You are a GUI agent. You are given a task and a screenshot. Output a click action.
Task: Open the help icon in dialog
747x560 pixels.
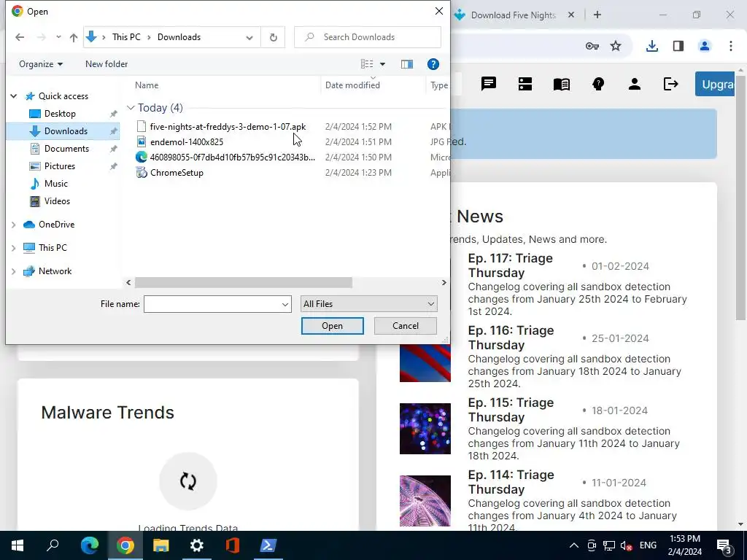click(433, 64)
